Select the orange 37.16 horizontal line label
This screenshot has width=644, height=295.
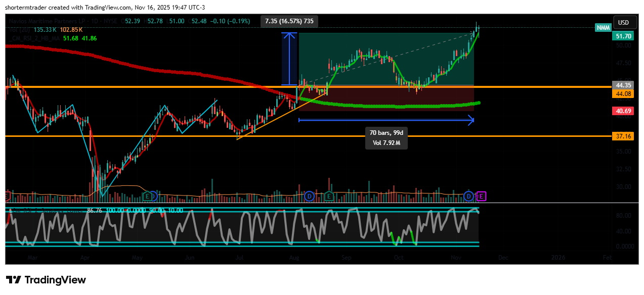[622, 136]
